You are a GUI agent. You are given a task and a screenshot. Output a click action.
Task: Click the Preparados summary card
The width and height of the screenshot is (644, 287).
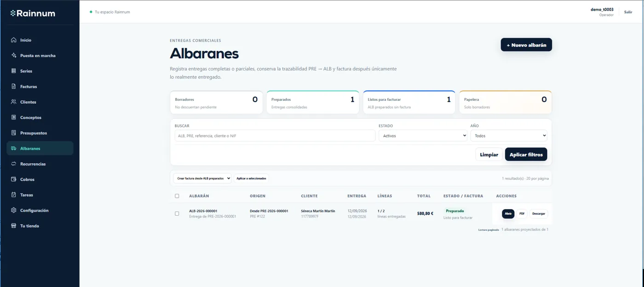point(313,102)
